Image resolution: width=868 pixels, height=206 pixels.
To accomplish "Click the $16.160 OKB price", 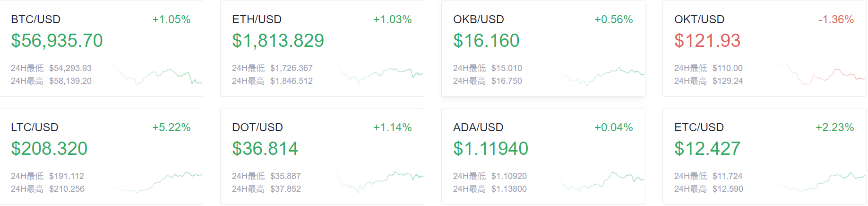I will point(486,41).
